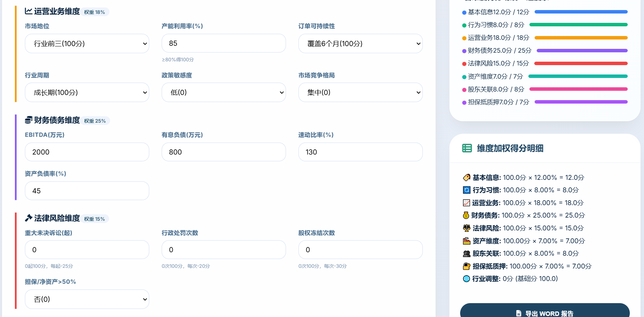
Task: Open the 市场地位 dropdown
Action: point(87,43)
